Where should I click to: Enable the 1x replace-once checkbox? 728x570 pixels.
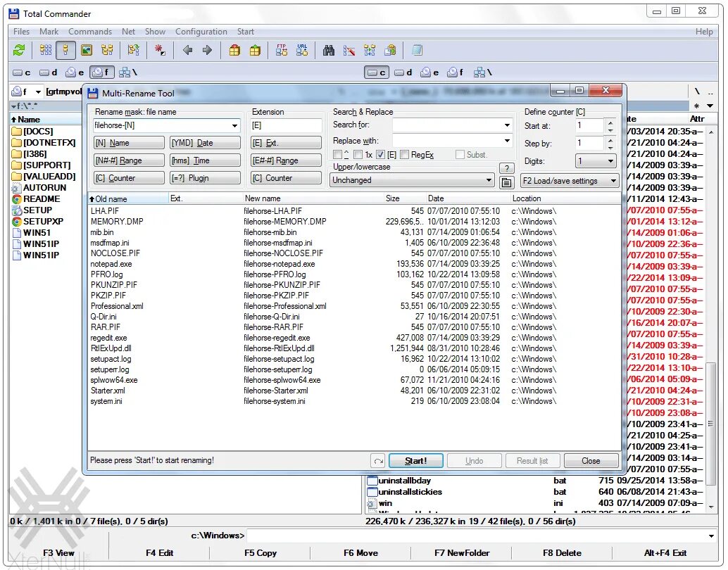coord(358,155)
